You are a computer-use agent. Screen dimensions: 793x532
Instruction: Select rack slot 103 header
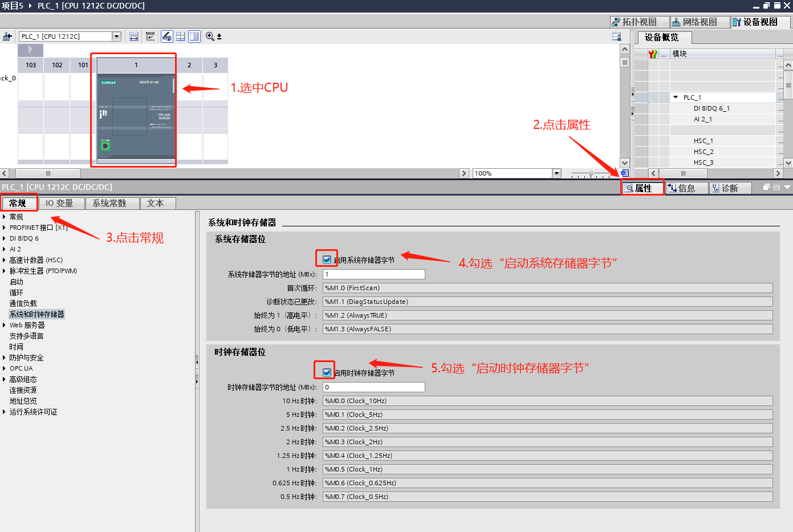point(31,65)
